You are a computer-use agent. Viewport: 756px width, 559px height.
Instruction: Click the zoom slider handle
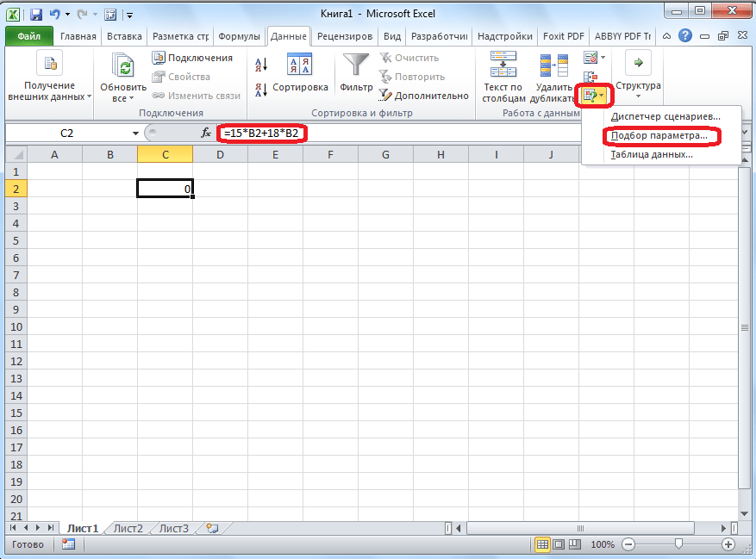click(679, 544)
